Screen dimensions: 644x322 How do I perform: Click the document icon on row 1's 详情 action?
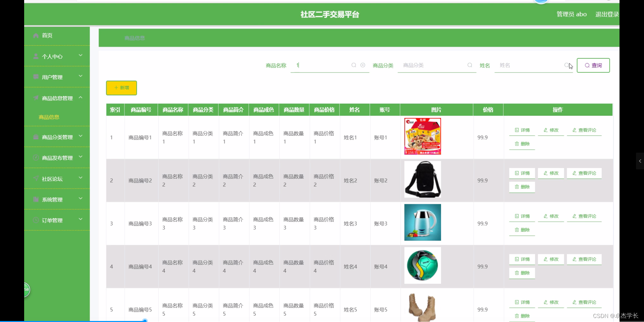pos(517,130)
